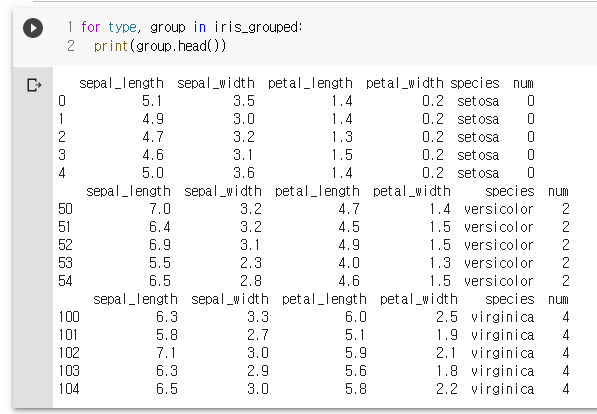Click sepal_length value 5.8 in row 101
Viewport: 597px width, 414px height.
pos(167,335)
